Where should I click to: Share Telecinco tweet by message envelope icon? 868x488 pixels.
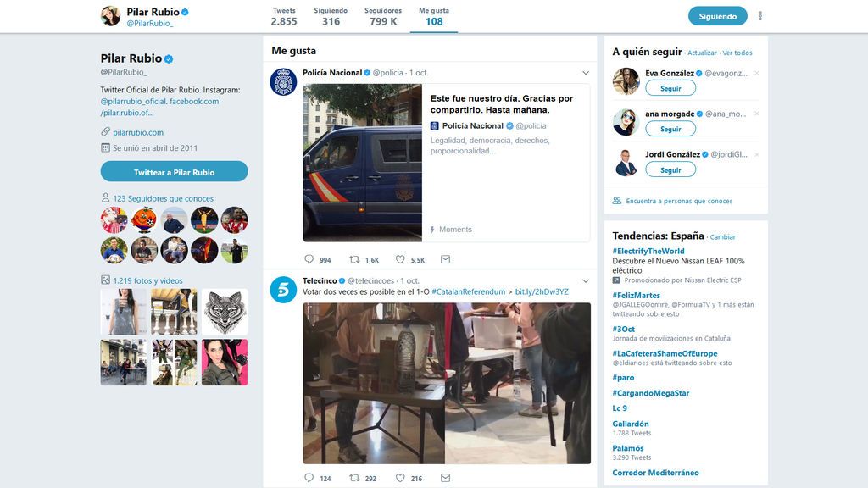[x=446, y=478]
